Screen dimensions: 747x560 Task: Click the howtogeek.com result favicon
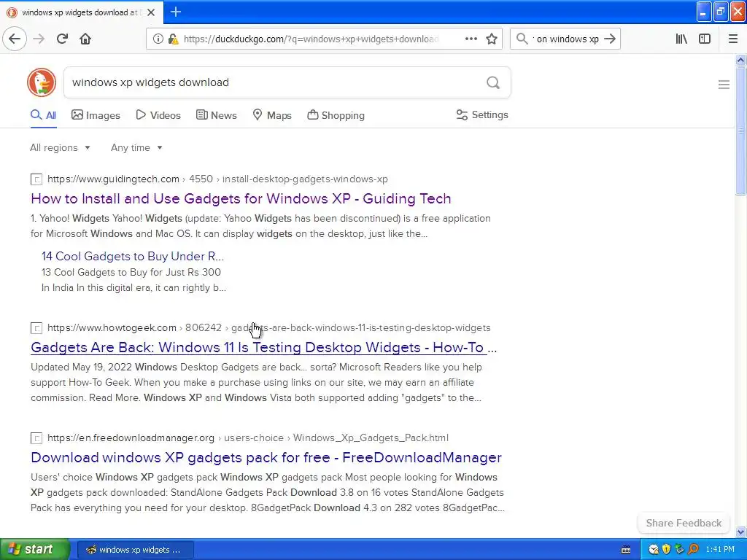pyautogui.click(x=36, y=328)
